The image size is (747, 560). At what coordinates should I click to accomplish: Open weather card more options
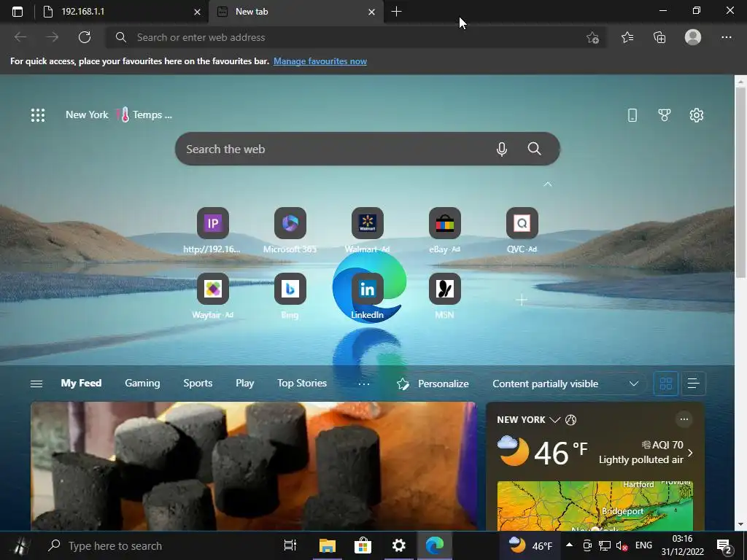tap(684, 419)
